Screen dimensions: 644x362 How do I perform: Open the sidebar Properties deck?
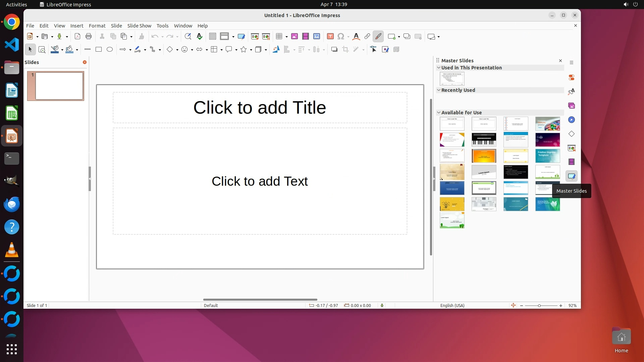click(x=572, y=77)
